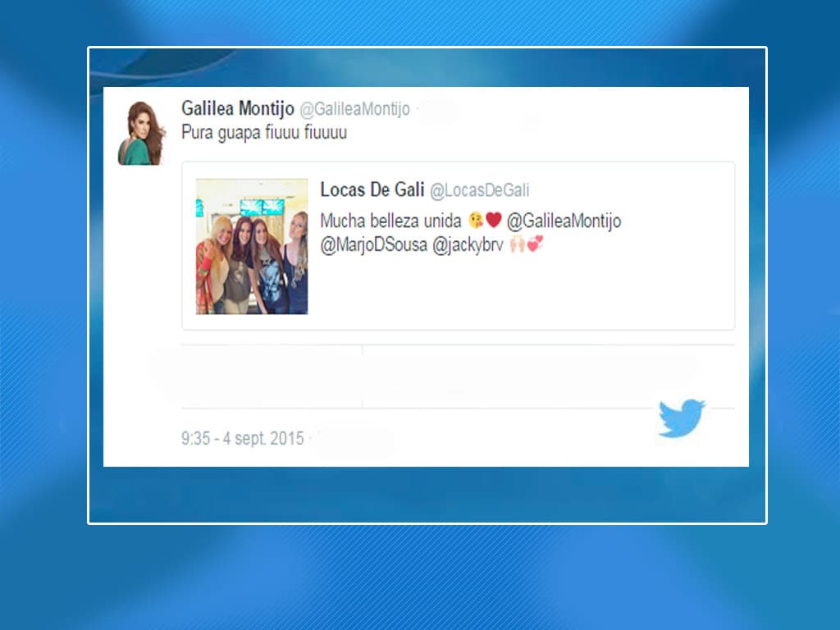This screenshot has height=630, width=840.
Task: Click the Mucha belleza unida text
Action: [x=390, y=221]
